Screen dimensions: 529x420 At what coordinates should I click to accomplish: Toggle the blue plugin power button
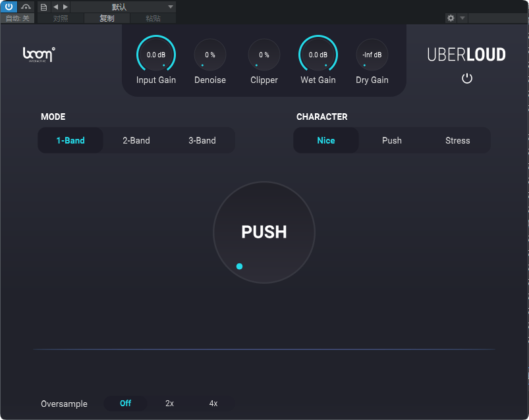9,7
